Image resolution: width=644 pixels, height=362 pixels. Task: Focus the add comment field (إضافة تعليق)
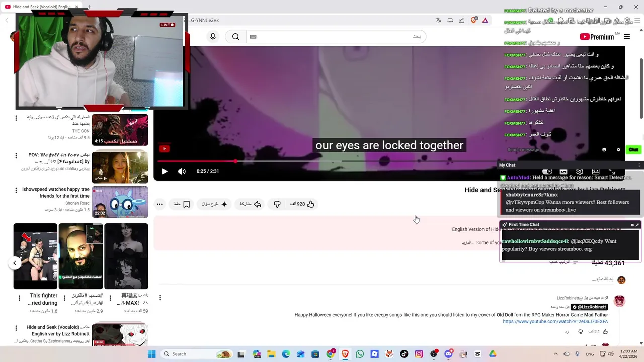pos(602,279)
